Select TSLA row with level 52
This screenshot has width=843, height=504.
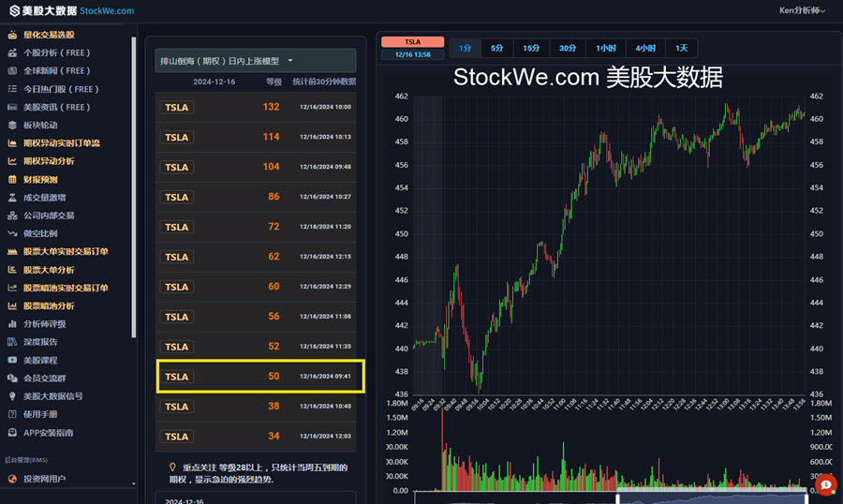(256, 347)
